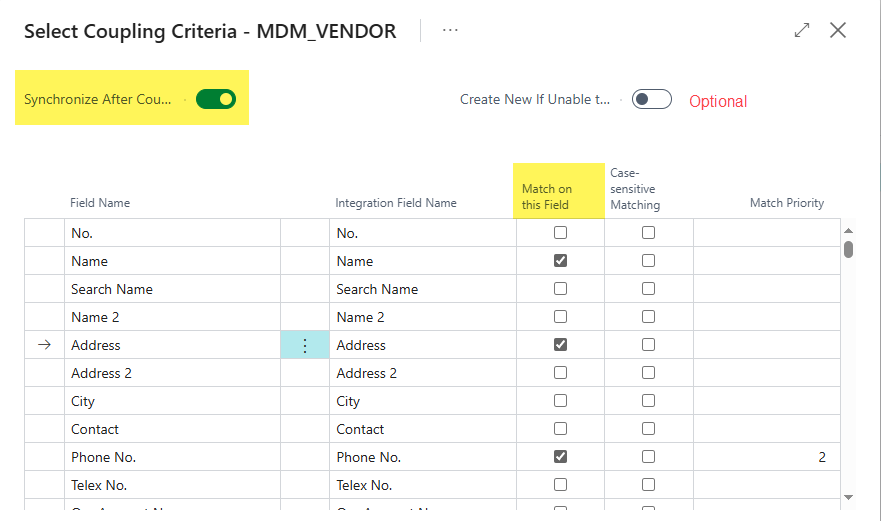Enable Create New If Unable to match toggle

coord(651,99)
